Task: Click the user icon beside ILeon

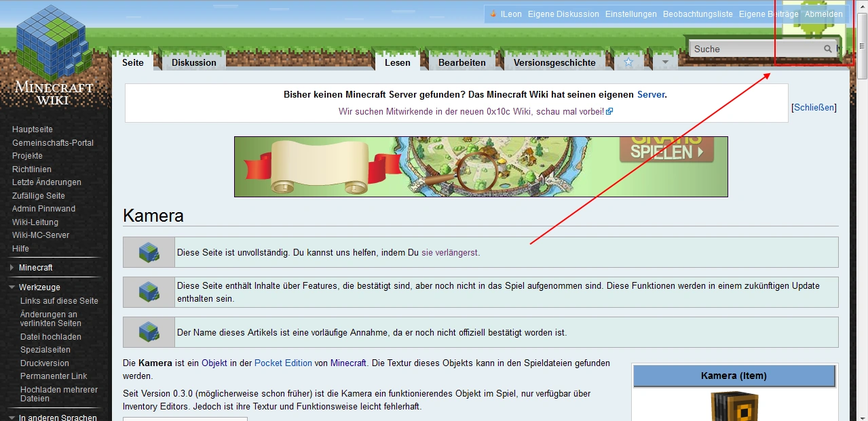Action: point(493,14)
